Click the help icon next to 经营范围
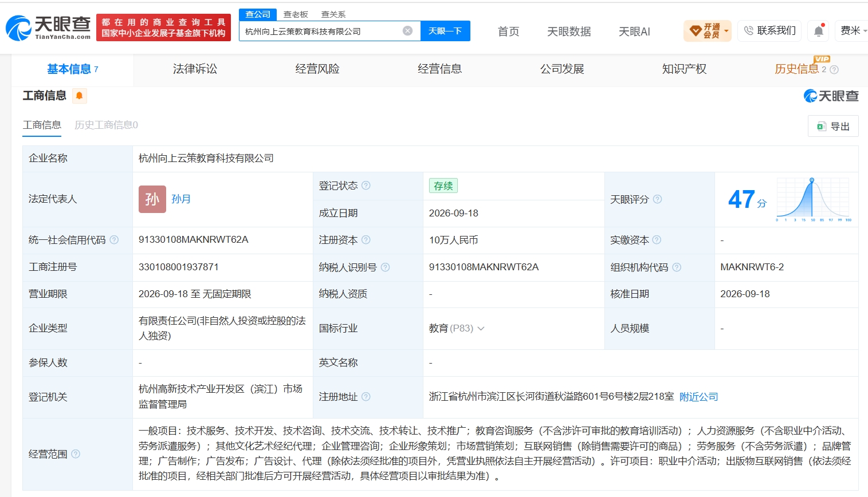The image size is (868, 497). click(x=76, y=454)
